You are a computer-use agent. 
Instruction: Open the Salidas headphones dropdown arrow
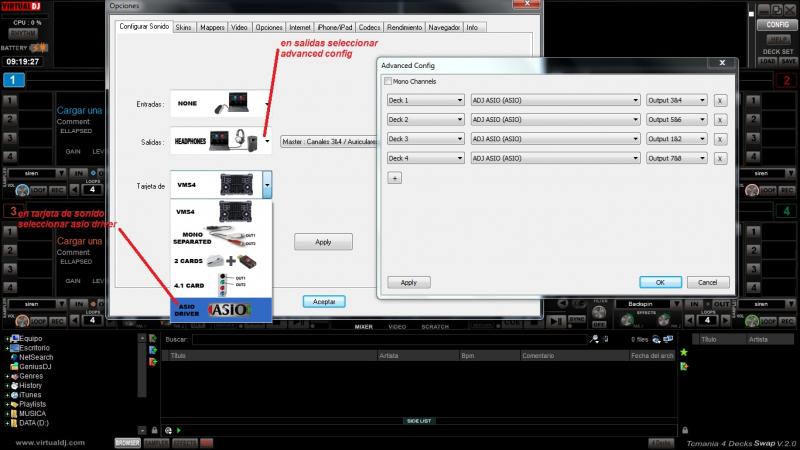click(267, 141)
